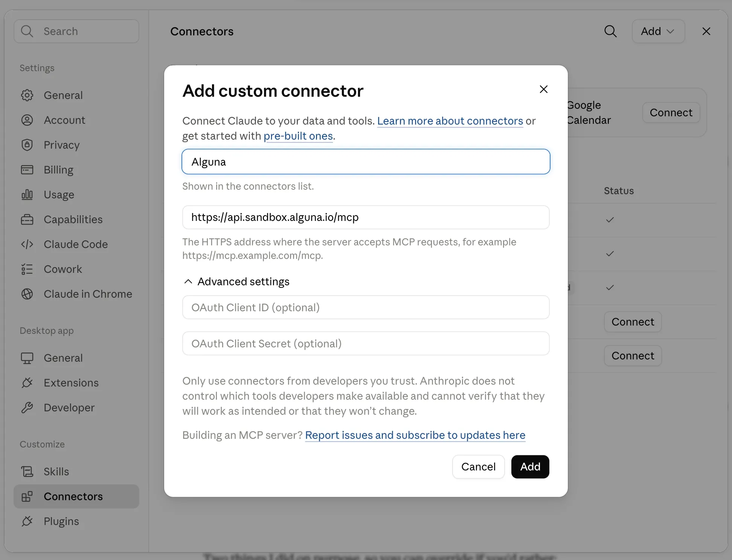Open Capabilities settings page
This screenshot has height=560, width=732.
[76, 219]
